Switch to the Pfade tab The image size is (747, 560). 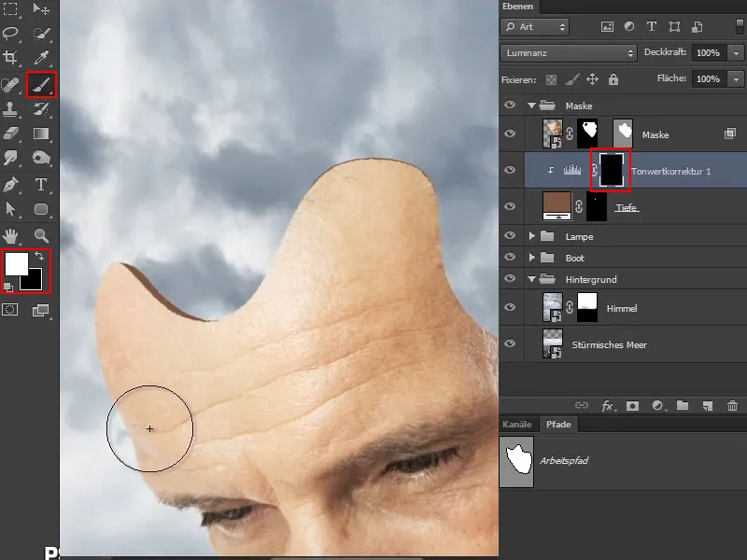tap(558, 425)
